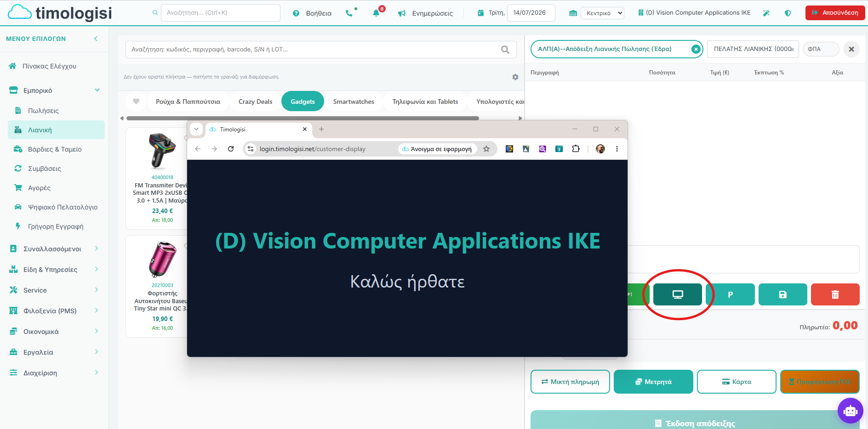Collapse the Εμπορικό menu section
This screenshot has width=868, height=429.
(x=97, y=90)
